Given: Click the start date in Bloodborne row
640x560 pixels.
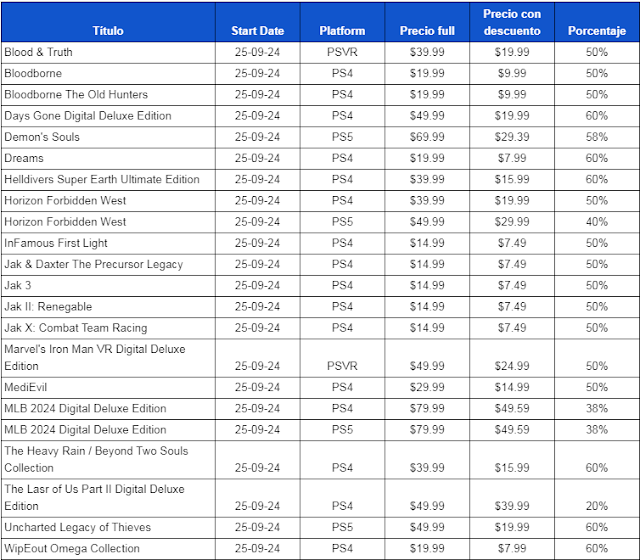Looking at the screenshot, I should coord(258,73).
